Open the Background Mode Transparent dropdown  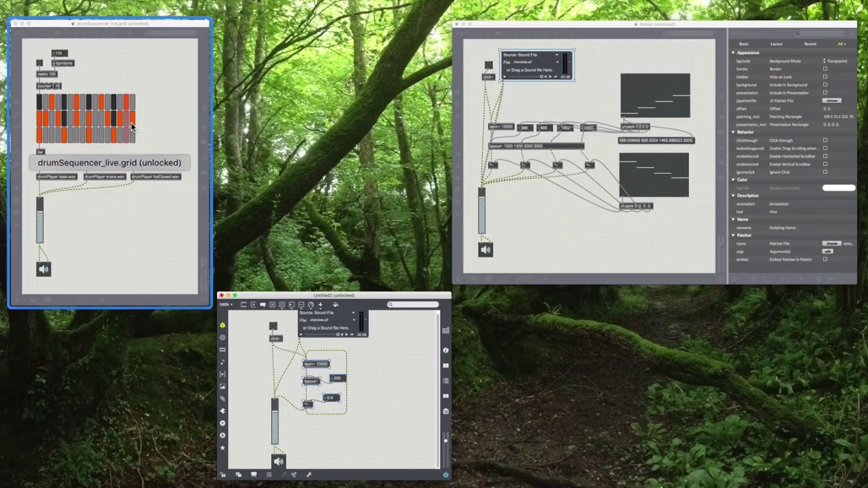(835, 61)
